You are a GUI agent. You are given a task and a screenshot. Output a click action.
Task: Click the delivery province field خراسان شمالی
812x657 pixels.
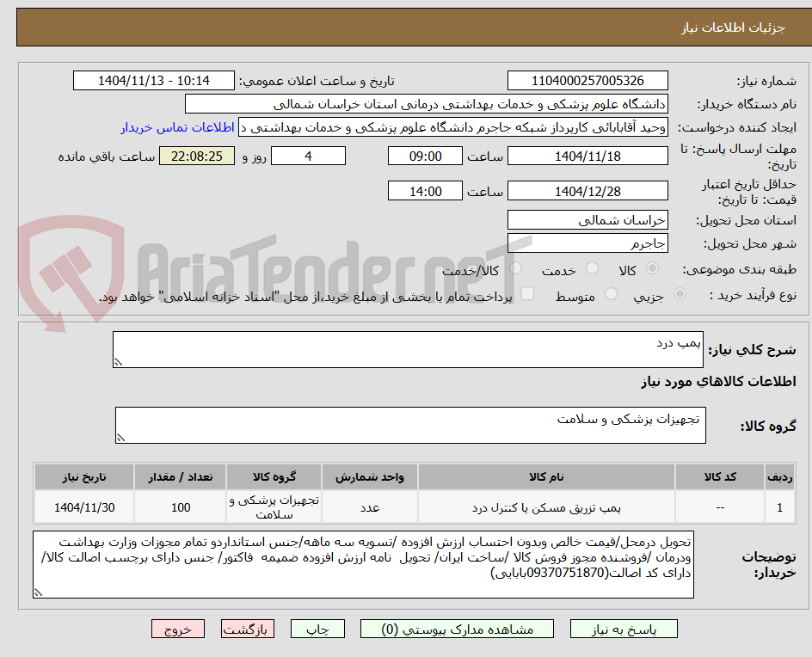587,220
